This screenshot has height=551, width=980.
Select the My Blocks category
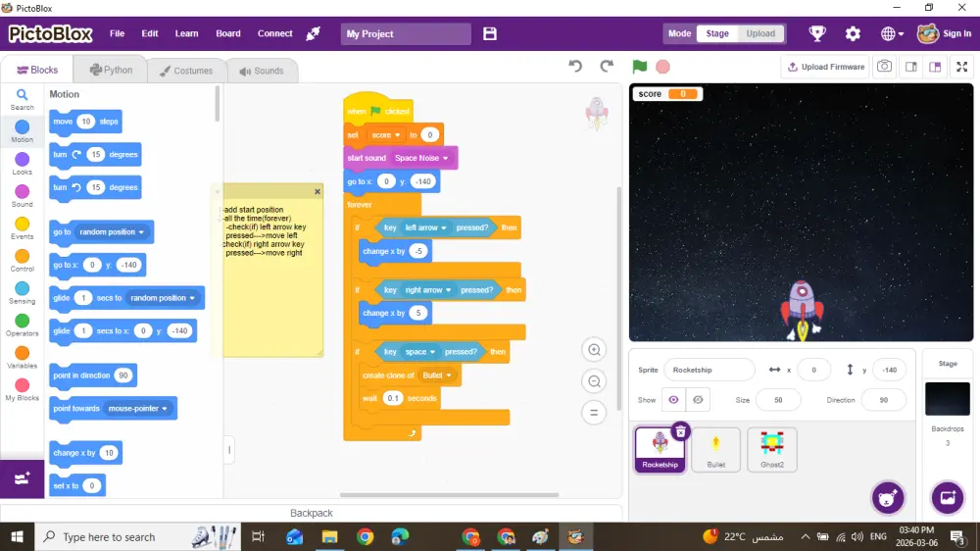point(22,390)
